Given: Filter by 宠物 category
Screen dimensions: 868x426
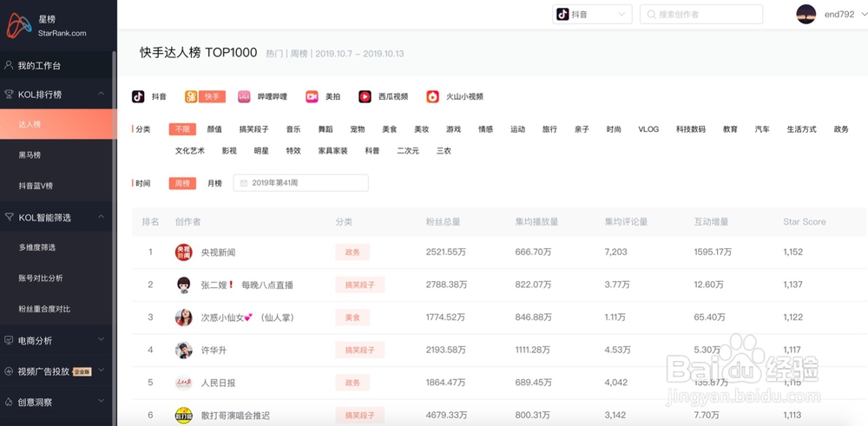Looking at the screenshot, I should (x=358, y=129).
